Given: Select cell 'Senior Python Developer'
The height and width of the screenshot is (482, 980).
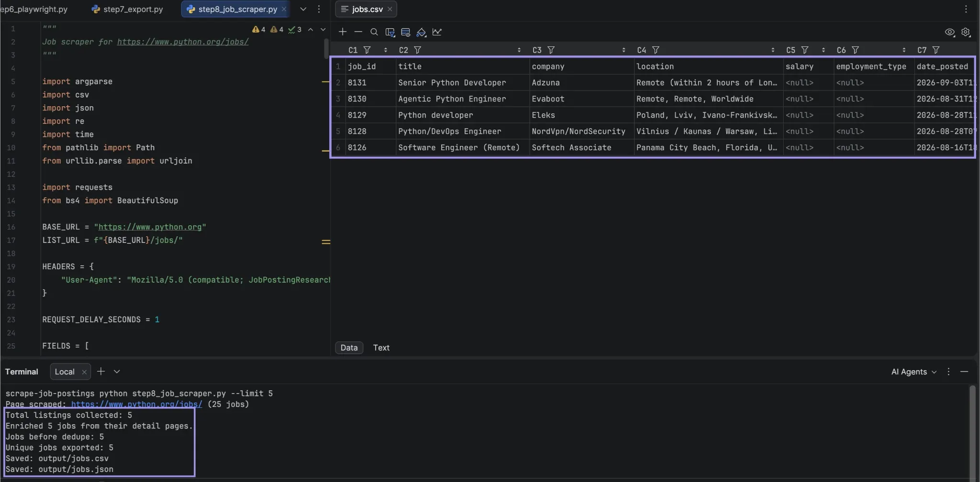Looking at the screenshot, I should coord(463,83).
